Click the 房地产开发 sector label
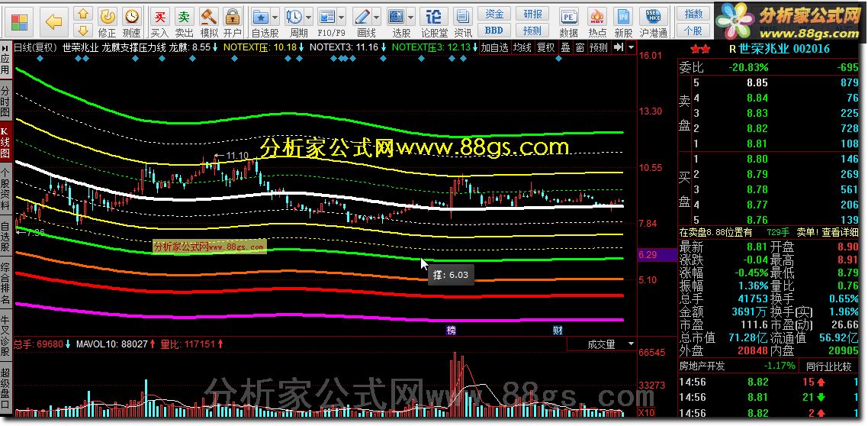This screenshot has height=426, width=868. (702, 366)
